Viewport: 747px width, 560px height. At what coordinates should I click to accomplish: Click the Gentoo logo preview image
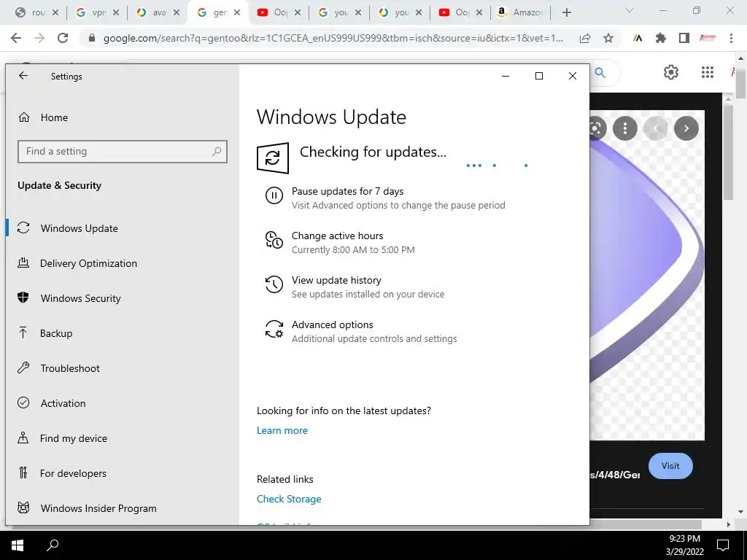pos(647,275)
